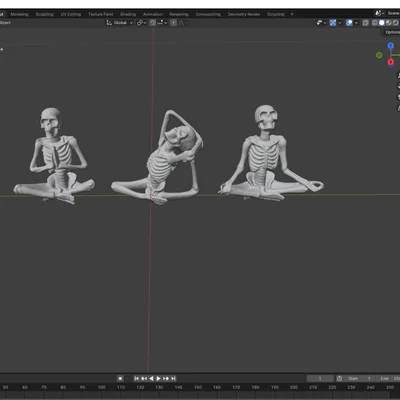The width and height of the screenshot is (400, 400).
Task: Switch to the Modeling workspace tab
Action: point(19,14)
